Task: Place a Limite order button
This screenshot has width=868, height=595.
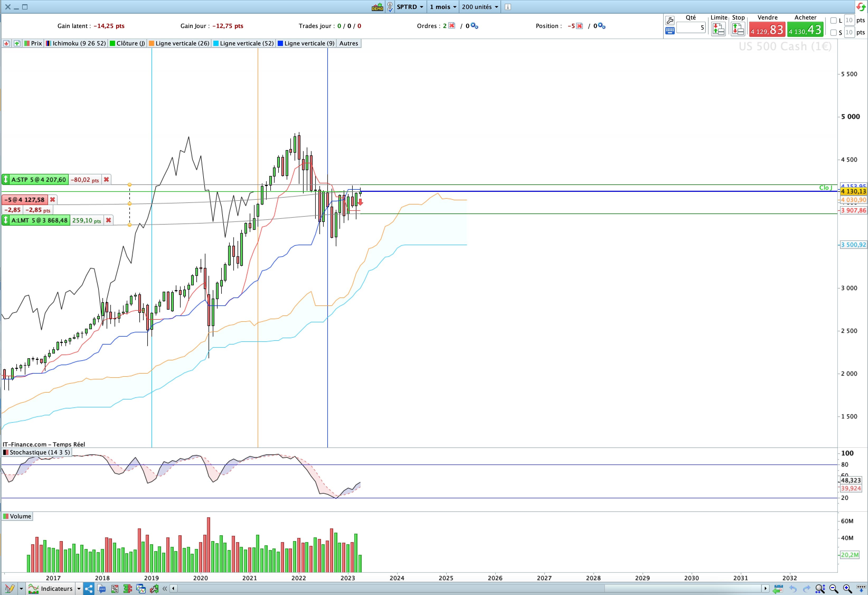Action: point(718,29)
